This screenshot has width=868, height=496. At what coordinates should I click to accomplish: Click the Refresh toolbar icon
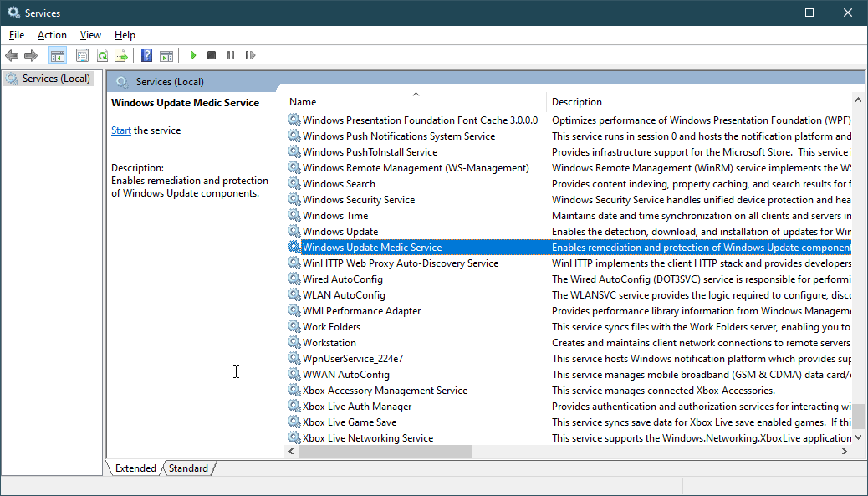click(x=102, y=55)
